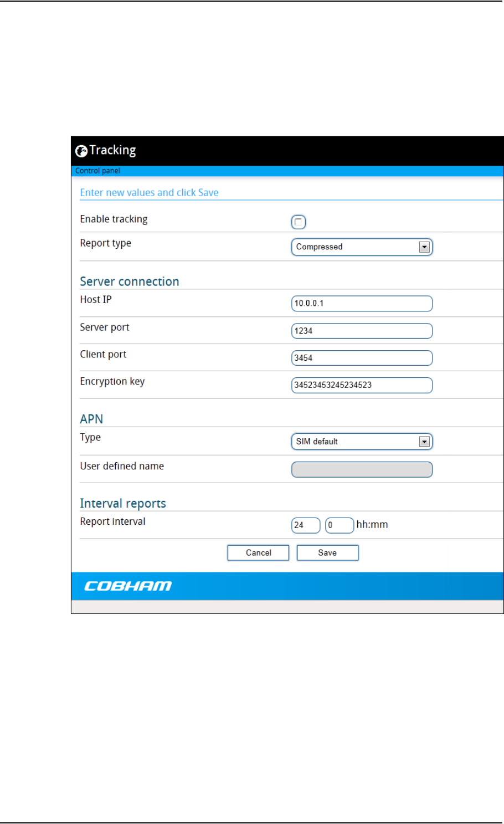Tick the Enable tracking checkbox
The height and width of the screenshot is (824, 504).
pyautogui.click(x=299, y=222)
